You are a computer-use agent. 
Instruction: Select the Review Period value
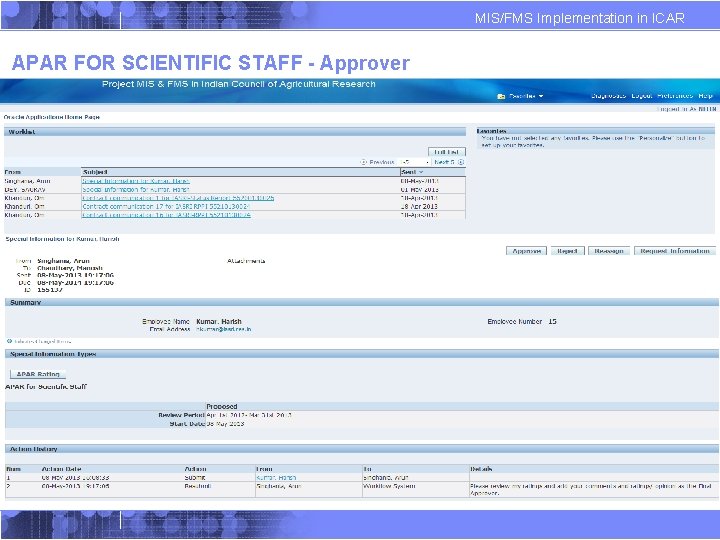tap(248, 415)
